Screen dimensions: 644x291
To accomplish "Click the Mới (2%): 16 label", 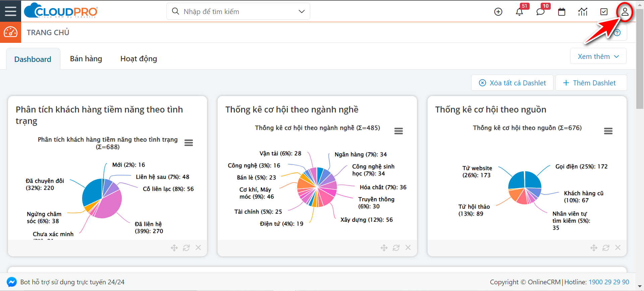I will click(128, 165).
